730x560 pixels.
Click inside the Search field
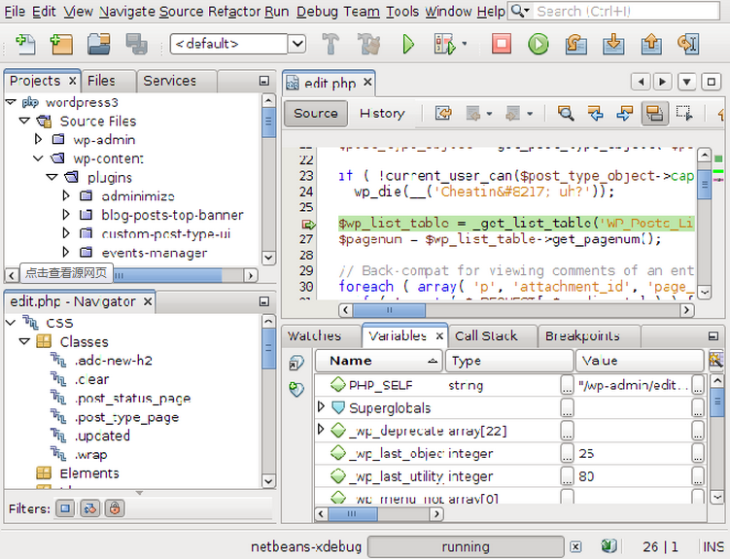(x=627, y=11)
